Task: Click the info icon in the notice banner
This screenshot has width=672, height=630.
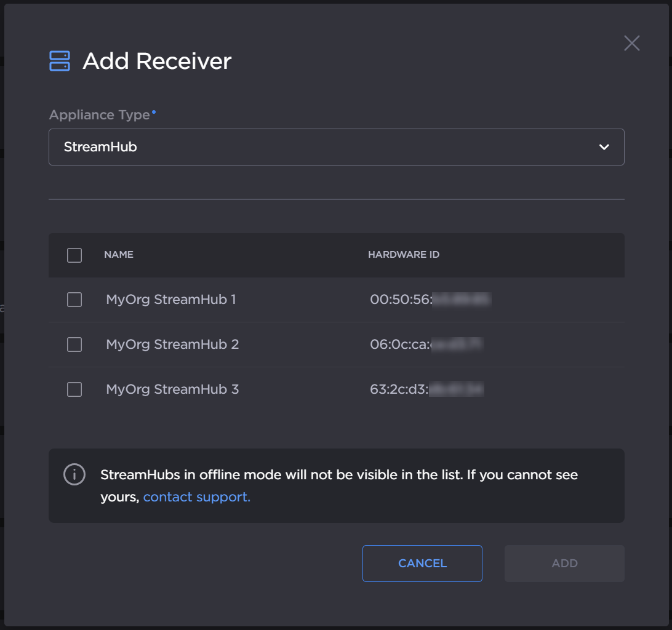Action: [x=74, y=474]
